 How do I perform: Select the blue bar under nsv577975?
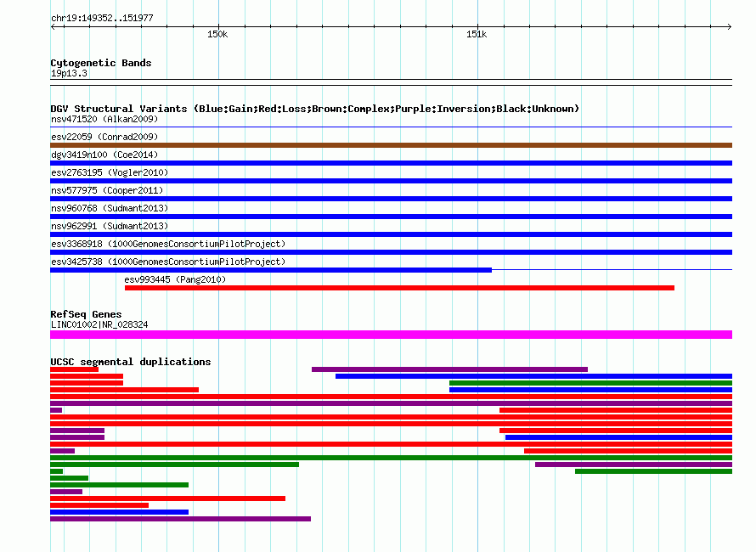pyautogui.click(x=391, y=199)
